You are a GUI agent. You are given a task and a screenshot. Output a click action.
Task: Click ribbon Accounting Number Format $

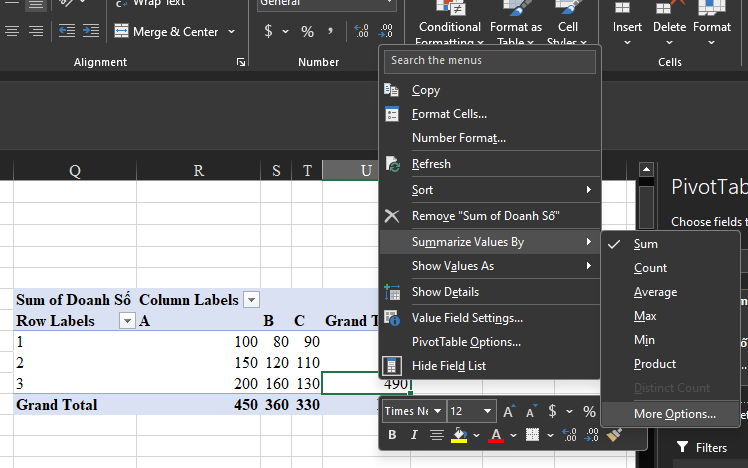tap(268, 31)
